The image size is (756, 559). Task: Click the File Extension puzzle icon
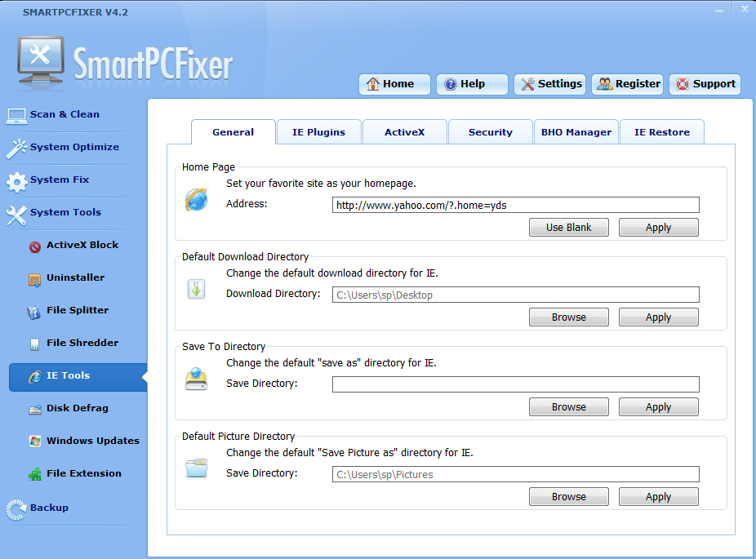pos(35,474)
